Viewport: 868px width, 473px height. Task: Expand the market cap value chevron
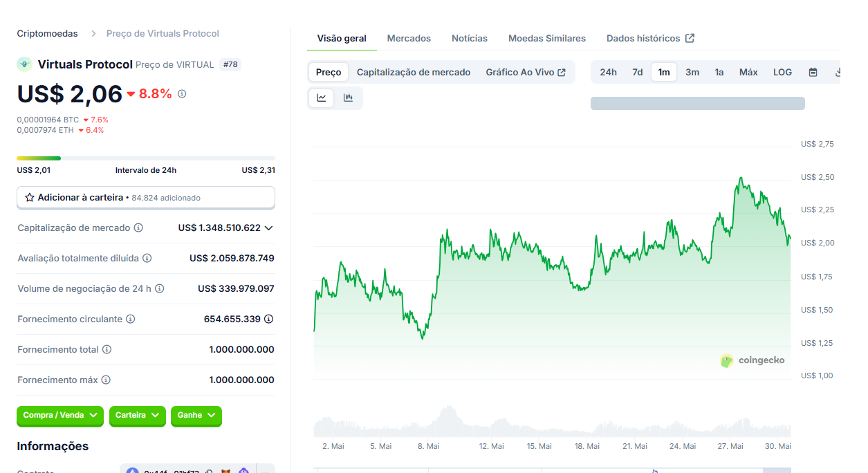click(269, 228)
